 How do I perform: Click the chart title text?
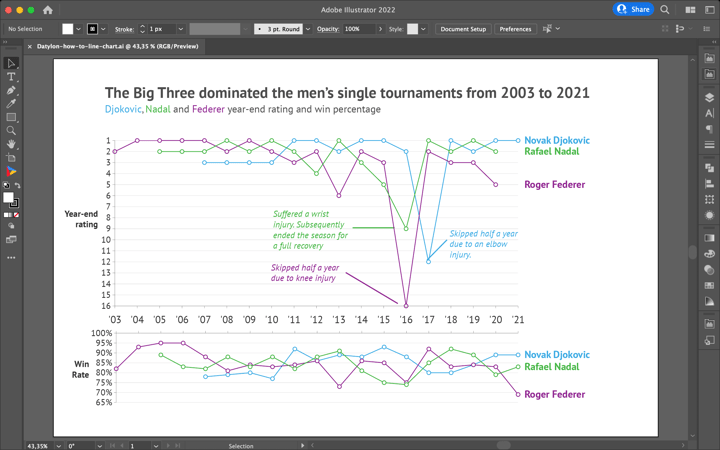point(347,93)
